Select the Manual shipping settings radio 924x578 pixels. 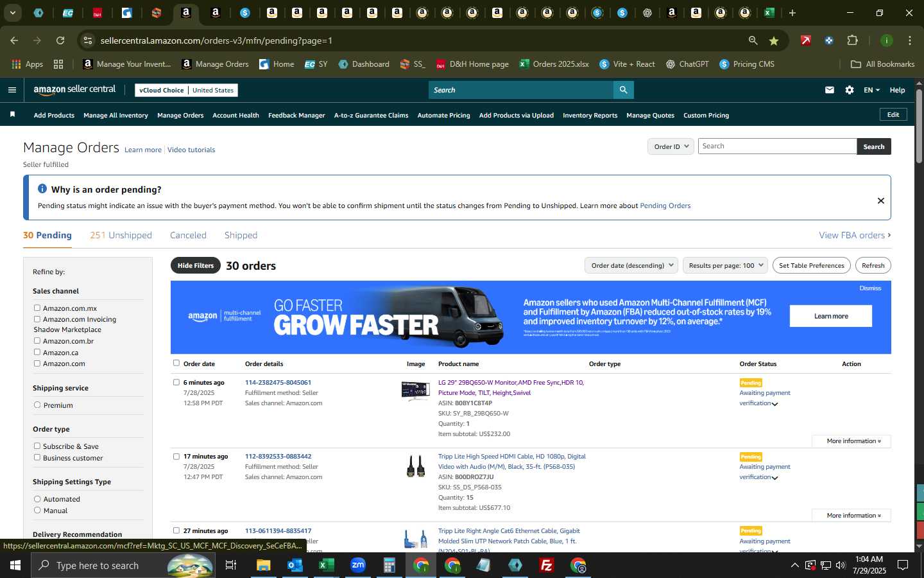pos(37,511)
